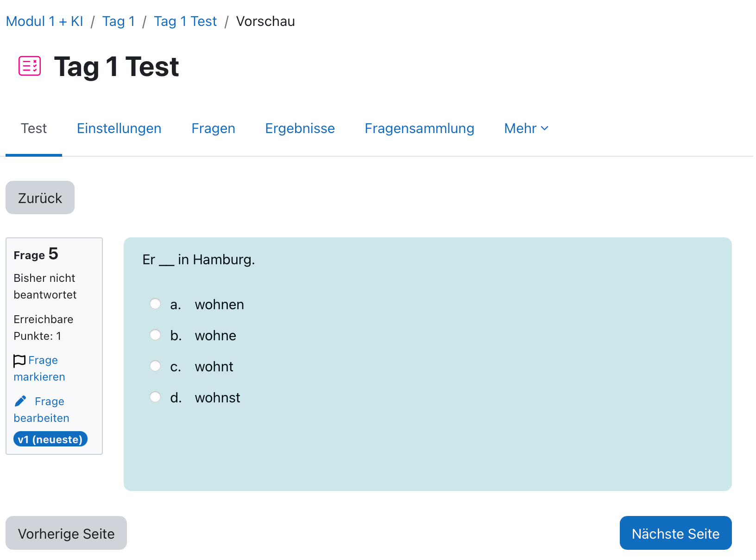Viewport: 756px width, 560px height.
Task: Click the Zurück button
Action: pyautogui.click(x=40, y=197)
